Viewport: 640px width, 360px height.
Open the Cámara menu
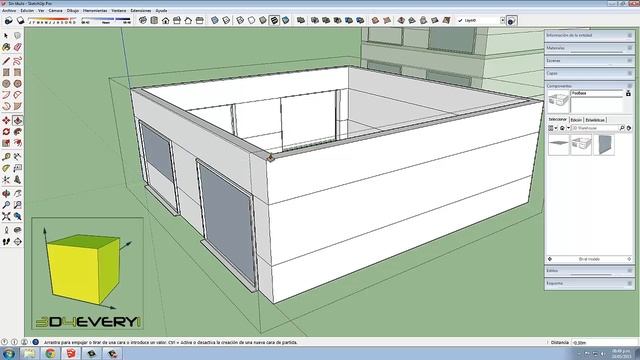(56, 11)
